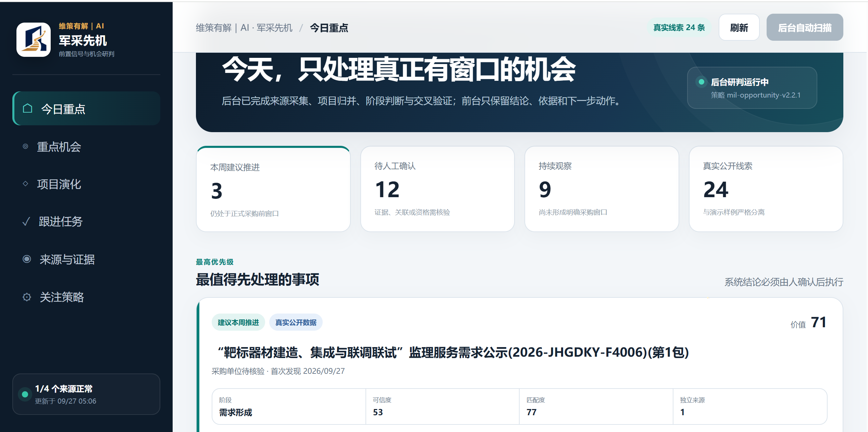Select 关注策略 in the sidebar
Image resolution: width=868 pixels, height=432 pixels.
coord(86,297)
